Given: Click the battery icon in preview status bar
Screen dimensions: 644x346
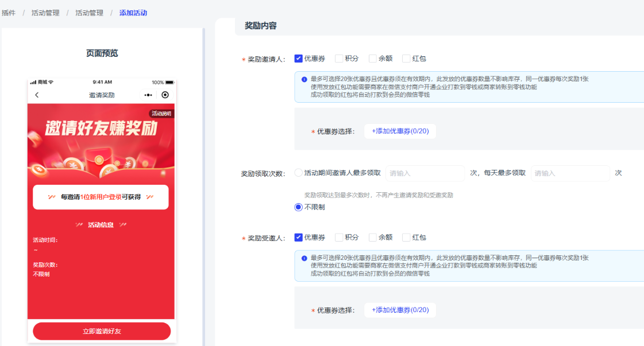Looking at the screenshot, I should (170, 82).
